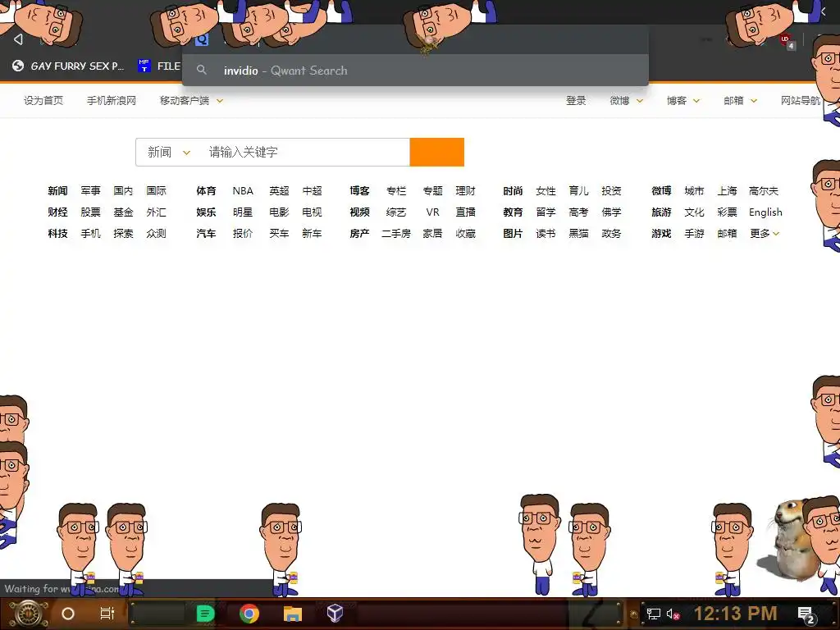Click the orange search button

[436, 152]
